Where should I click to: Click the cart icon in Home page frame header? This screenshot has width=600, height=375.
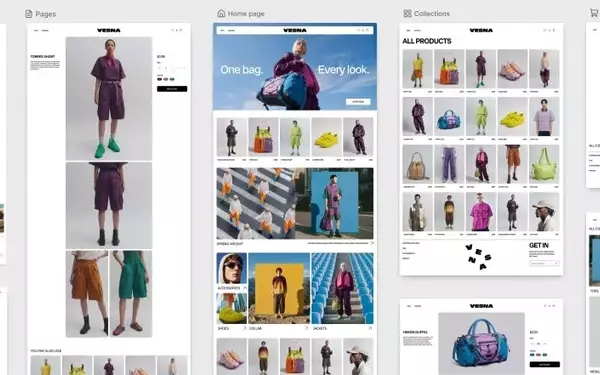[367, 30]
